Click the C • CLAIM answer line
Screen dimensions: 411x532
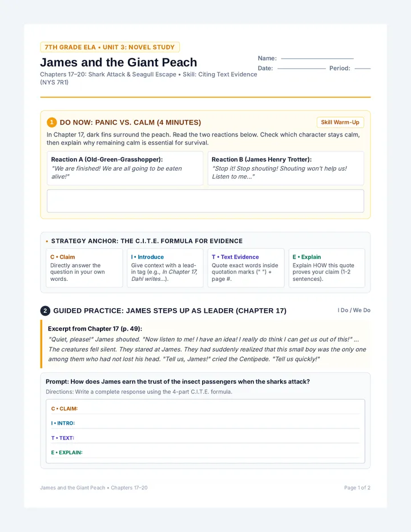coord(205,409)
